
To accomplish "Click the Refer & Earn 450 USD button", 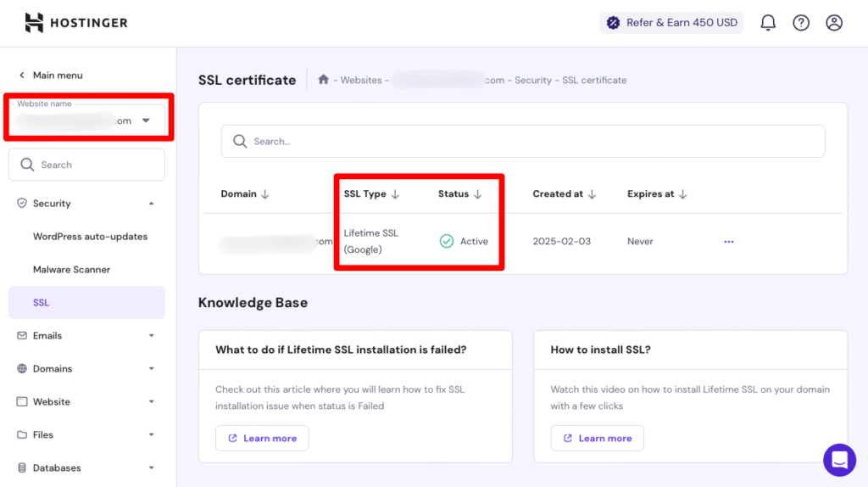I will [x=671, y=23].
